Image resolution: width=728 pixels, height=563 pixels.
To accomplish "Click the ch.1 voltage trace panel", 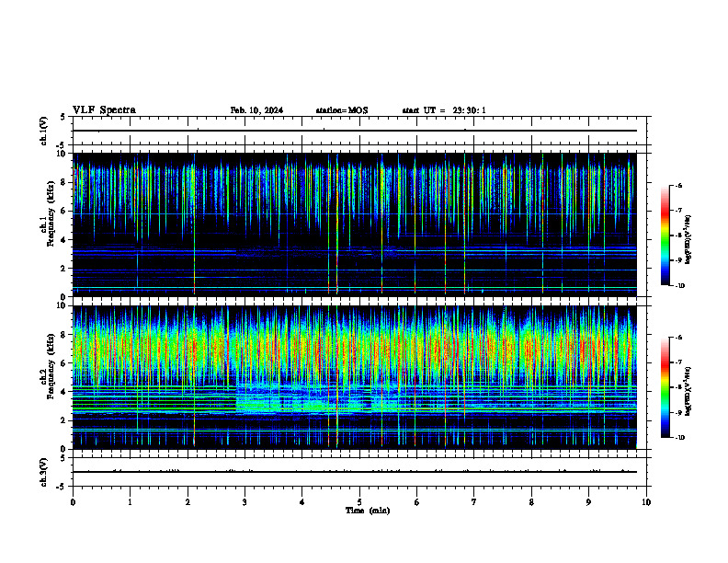I will 359,131.
